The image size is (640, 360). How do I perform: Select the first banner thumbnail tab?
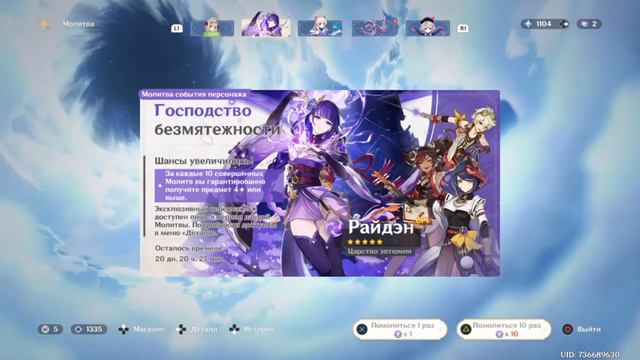pyautogui.click(x=213, y=28)
